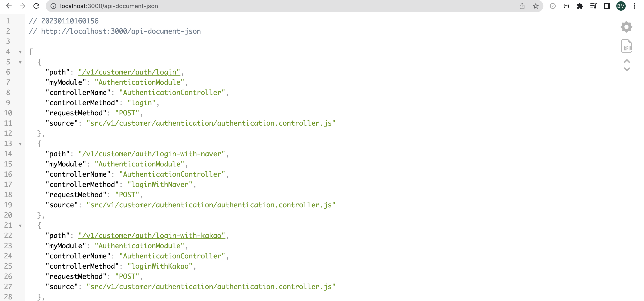Share this page
The width and height of the screenshot is (644, 301).
tap(522, 6)
